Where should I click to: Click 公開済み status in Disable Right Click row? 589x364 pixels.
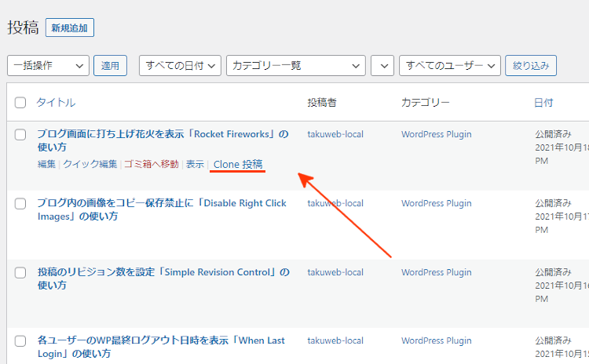[x=553, y=203]
